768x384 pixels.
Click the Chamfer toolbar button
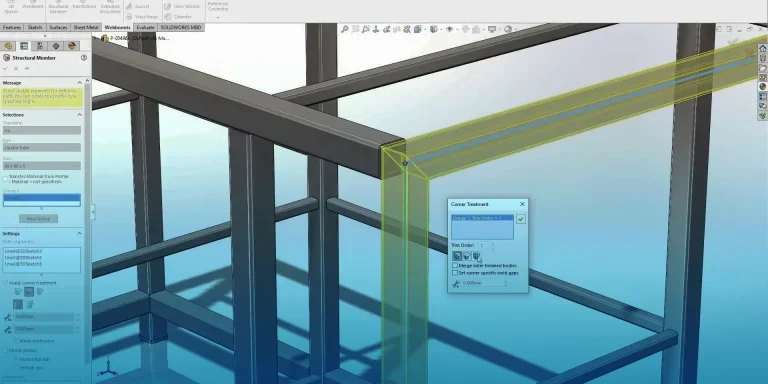tap(178, 17)
